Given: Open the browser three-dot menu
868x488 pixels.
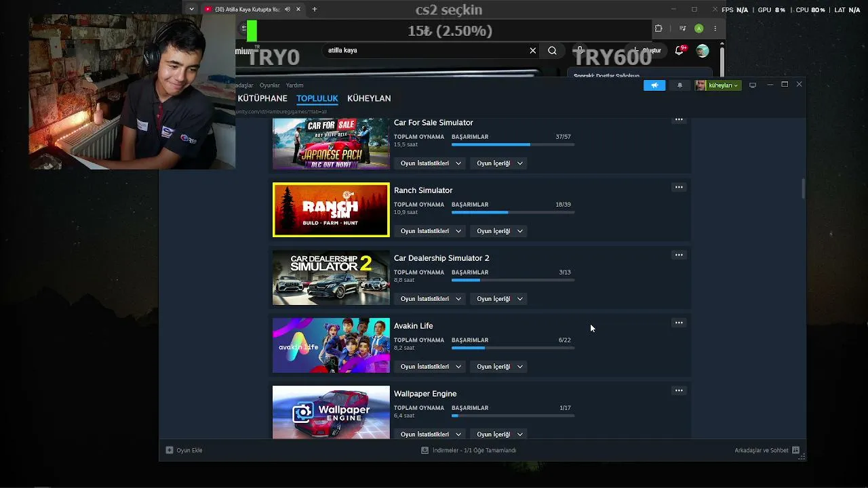Looking at the screenshot, I should [715, 28].
